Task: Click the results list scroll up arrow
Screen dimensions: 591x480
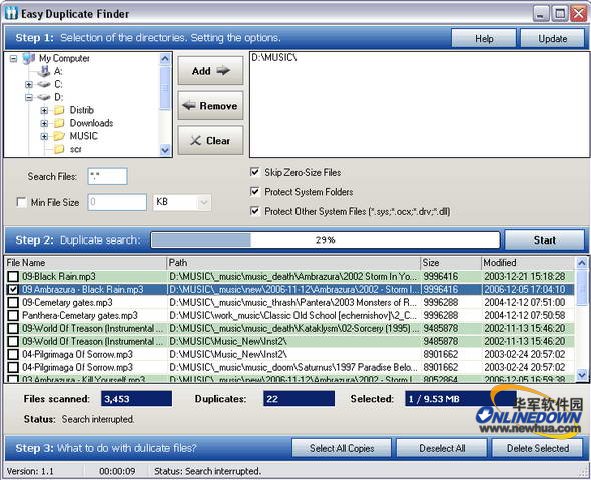Action: click(x=582, y=263)
